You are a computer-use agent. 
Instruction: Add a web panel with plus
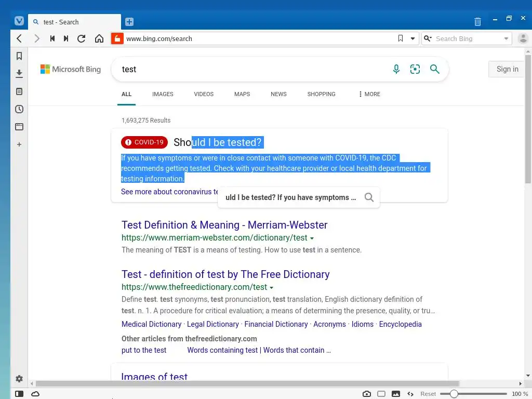[x=19, y=144]
